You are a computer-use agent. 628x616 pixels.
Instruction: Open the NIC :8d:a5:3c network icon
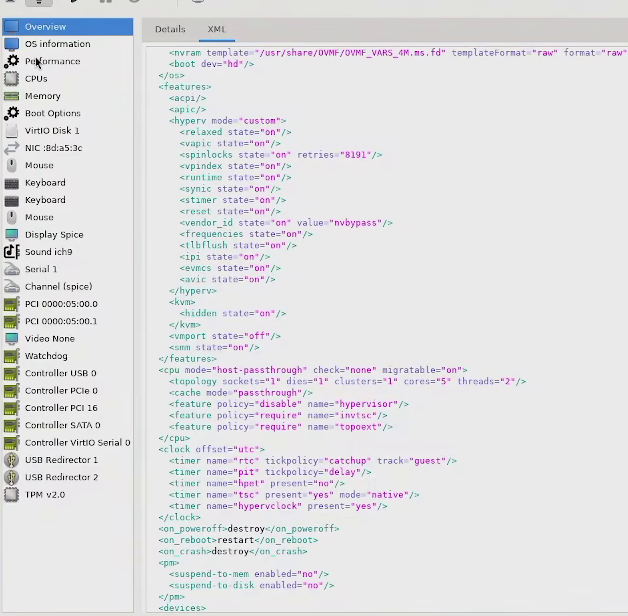[x=11, y=148]
